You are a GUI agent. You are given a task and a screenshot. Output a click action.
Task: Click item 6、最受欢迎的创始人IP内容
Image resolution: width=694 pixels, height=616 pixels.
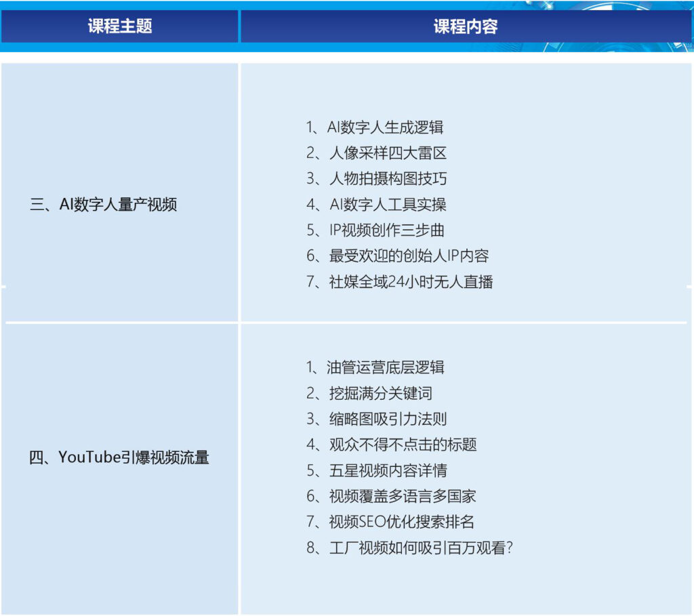[397, 255]
